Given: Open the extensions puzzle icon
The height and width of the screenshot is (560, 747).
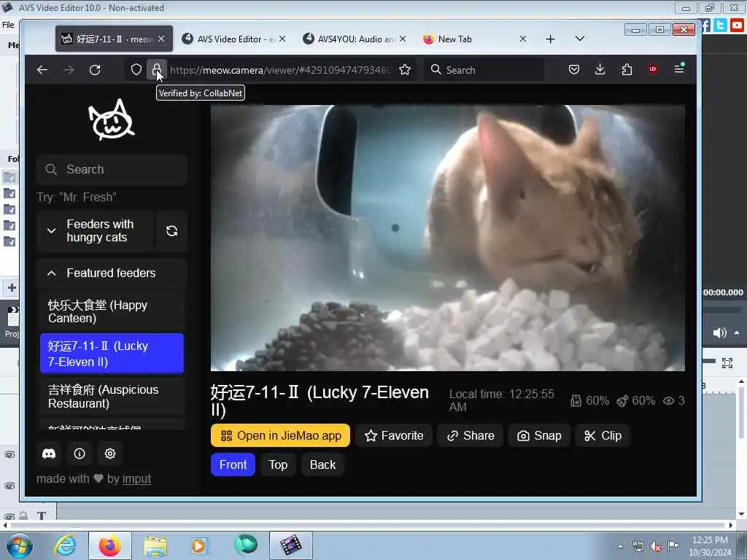Looking at the screenshot, I should [627, 69].
